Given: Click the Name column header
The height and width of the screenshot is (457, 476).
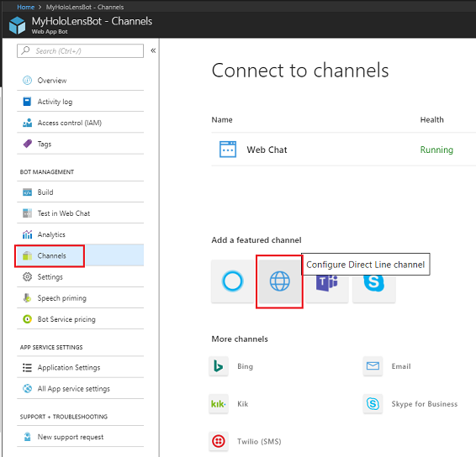Looking at the screenshot, I should [222, 120].
